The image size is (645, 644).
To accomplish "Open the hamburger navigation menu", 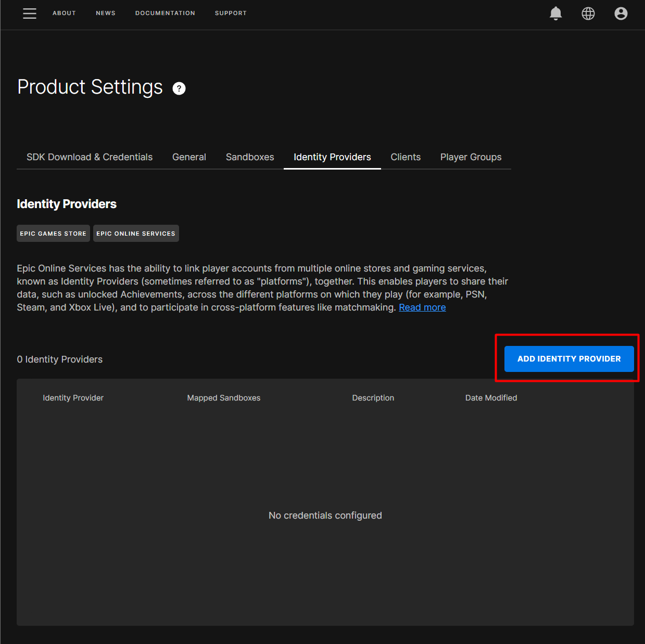I will point(30,14).
